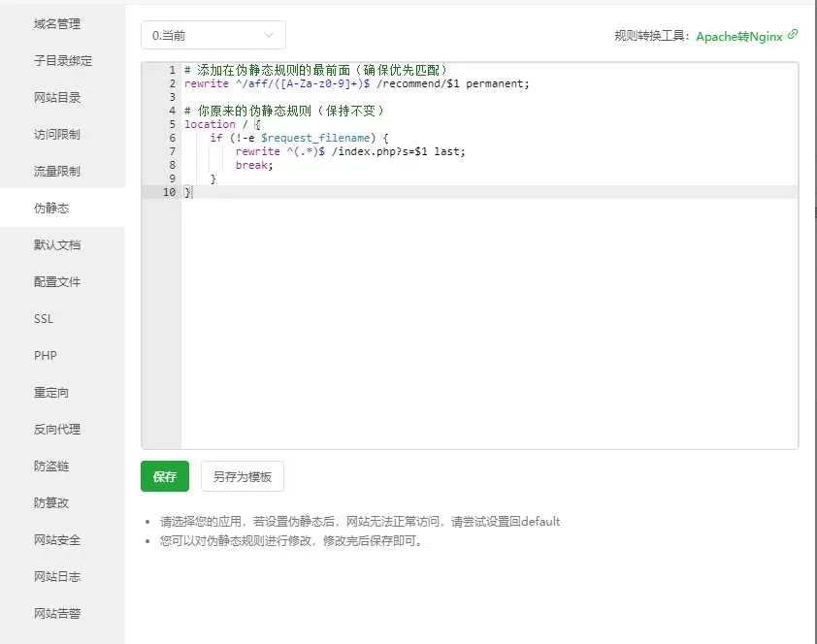Viewport: 817px width, 644px height.
Task: Go to 流量限制 tab
Action: click(57, 172)
